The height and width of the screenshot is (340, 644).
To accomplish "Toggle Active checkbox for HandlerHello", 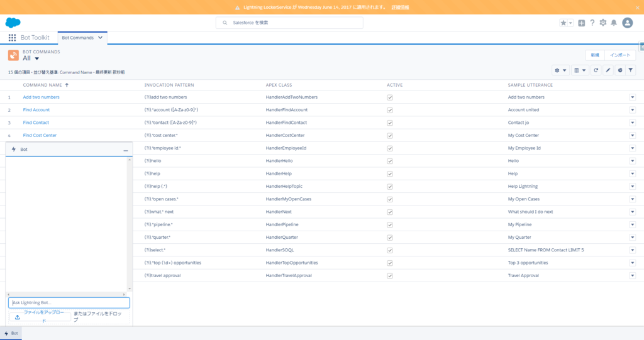I will (390, 162).
